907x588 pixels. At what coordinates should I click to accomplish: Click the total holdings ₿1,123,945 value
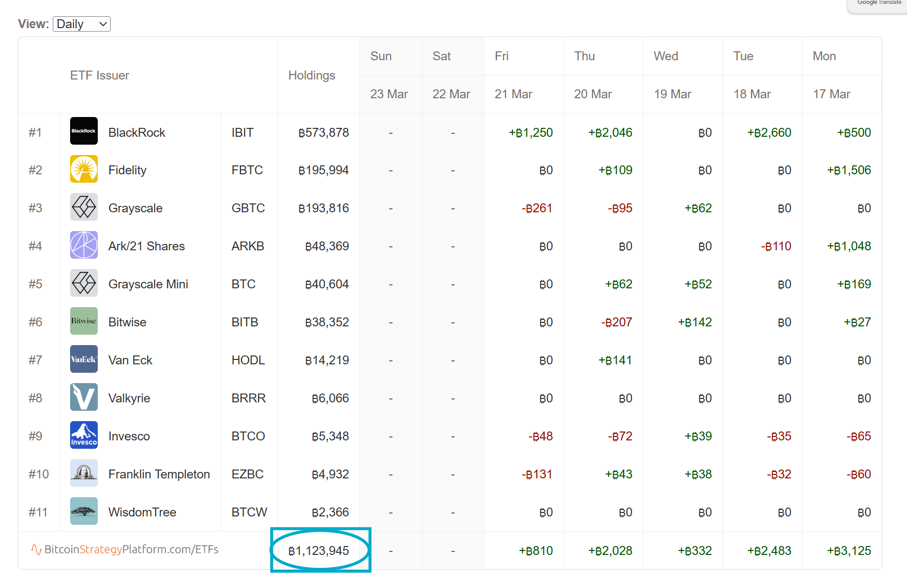pyautogui.click(x=319, y=551)
